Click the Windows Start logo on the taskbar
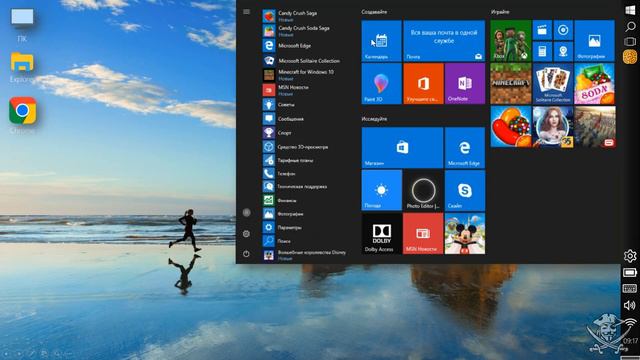The image size is (640, 360). click(630, 10)
